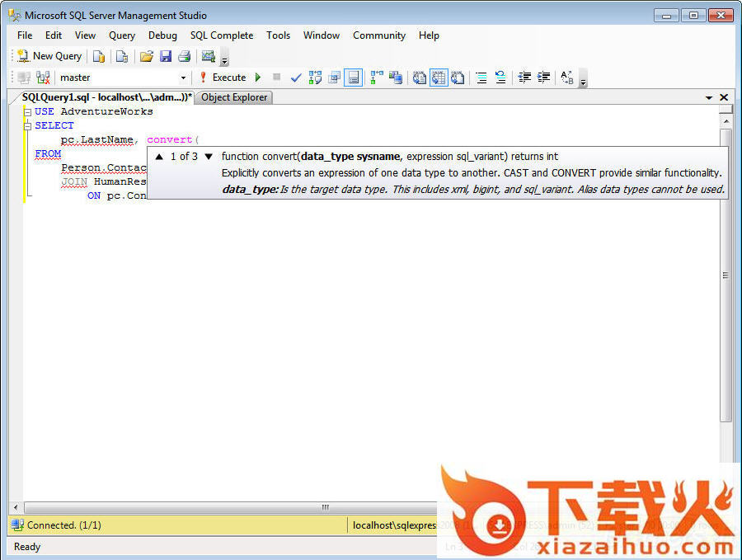The height and width of the screenshot is (560, 742).
Task: Open the Debug menu
Action: point(162,35)
